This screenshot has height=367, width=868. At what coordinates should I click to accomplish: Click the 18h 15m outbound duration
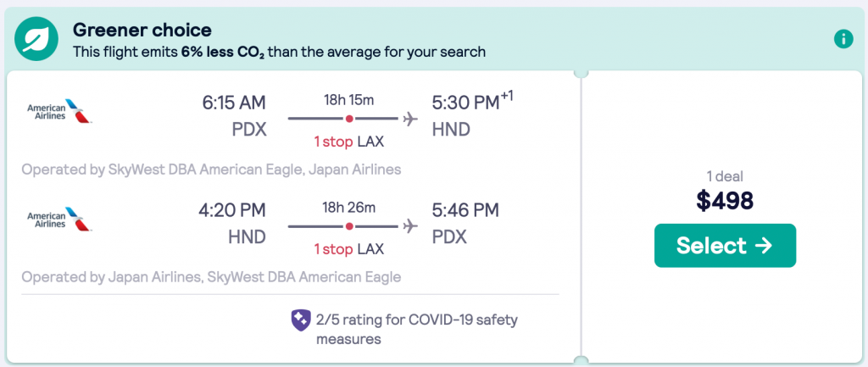click(349, 99)
